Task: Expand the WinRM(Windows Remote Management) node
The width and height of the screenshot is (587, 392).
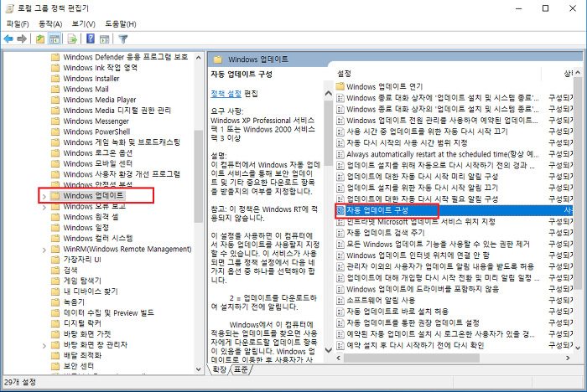Action: (44, 249)
